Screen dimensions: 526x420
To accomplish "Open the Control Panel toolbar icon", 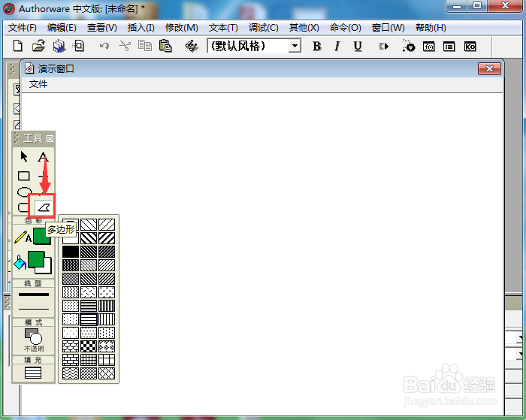I will (x=409, y=46).
